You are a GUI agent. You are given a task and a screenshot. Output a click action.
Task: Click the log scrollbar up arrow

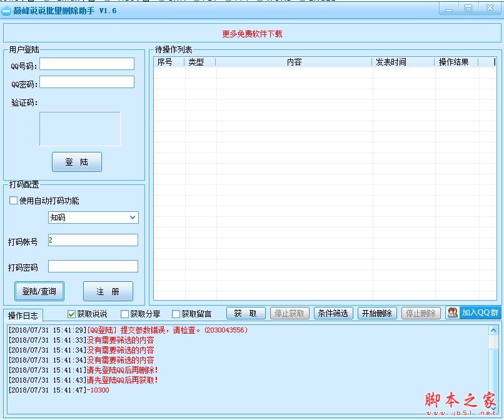tap(493, 330)
